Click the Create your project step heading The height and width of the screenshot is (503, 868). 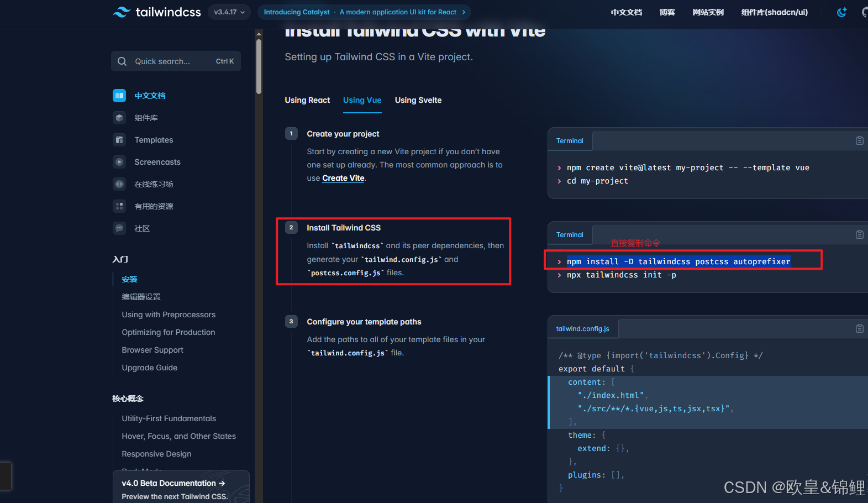click(x=343, y=134)
